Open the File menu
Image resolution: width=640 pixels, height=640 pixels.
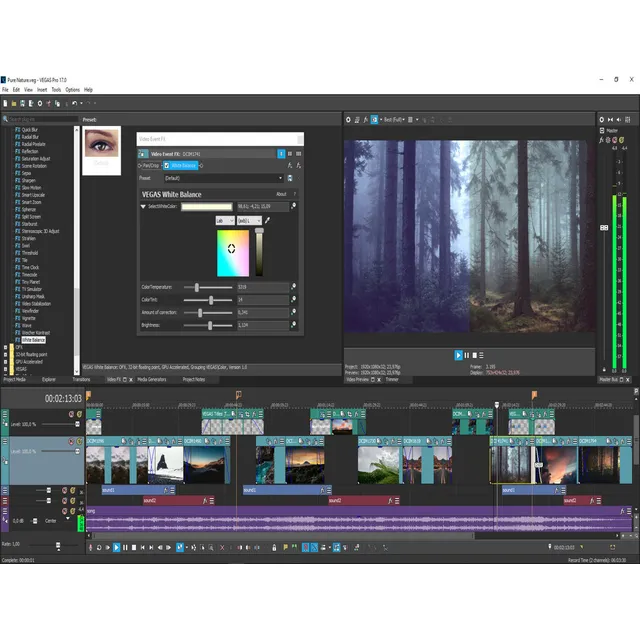[x=5, y=90]
